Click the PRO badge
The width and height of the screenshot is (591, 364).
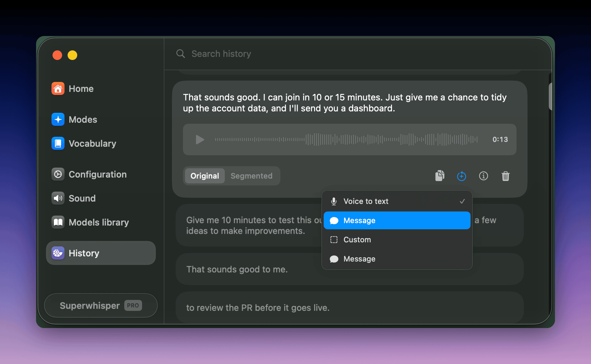coord(133,305)
